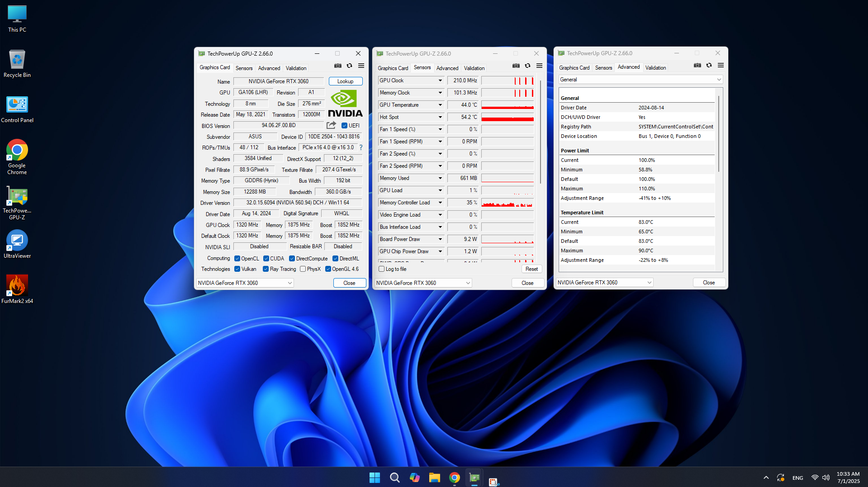Image resolution: width=868 pixels, height=487 pixels.
Task: Click Reset button in Sensors window
Action: tap(531, 269)
